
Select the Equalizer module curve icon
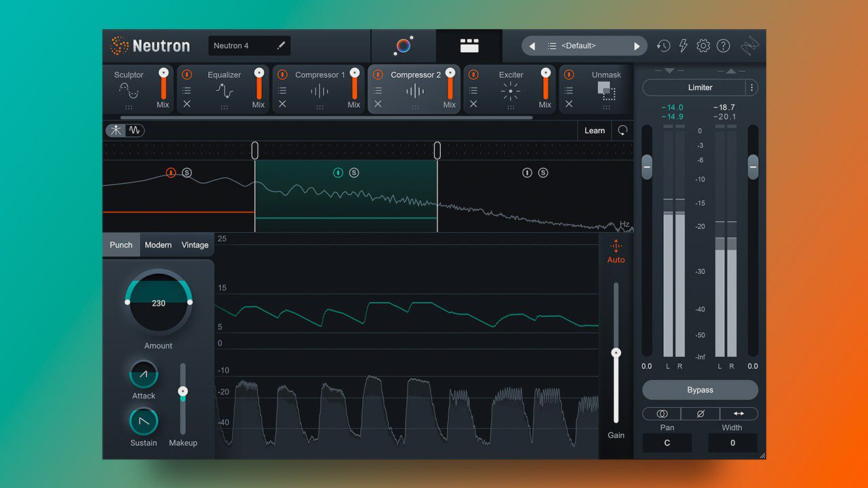(224, 90)
